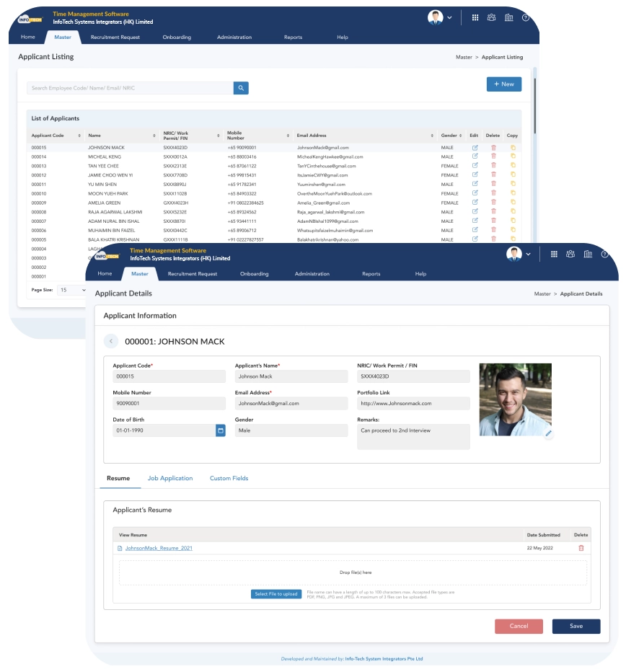Sort the list by Applicant Code column
The width and height of the screenshot is (626, 672).
(79, 136)
